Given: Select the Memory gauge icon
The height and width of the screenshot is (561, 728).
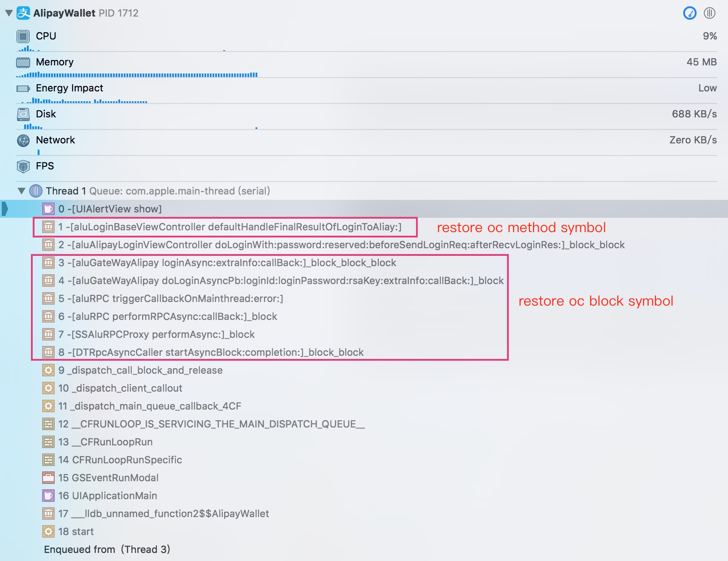Looking at the screenshot, I should pyautogui.click(x=23, y=62).
